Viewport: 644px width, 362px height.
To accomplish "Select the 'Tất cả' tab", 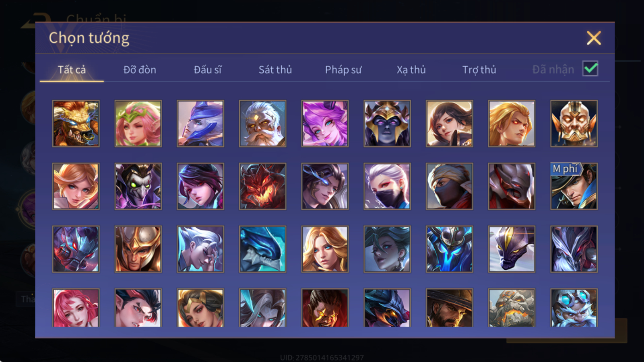I will pyautogui.click(x=72, y=70).
